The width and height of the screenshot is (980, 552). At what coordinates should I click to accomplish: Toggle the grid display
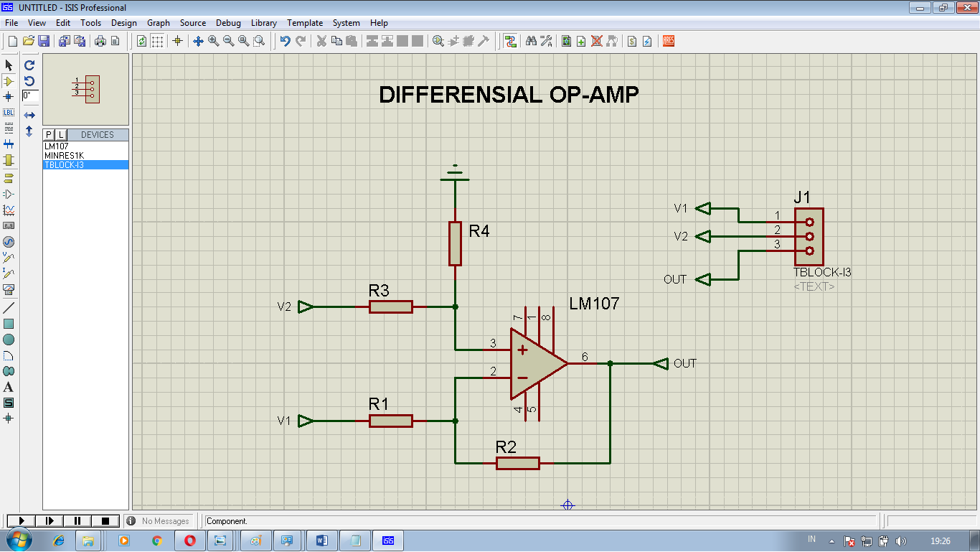coord(157,41)
